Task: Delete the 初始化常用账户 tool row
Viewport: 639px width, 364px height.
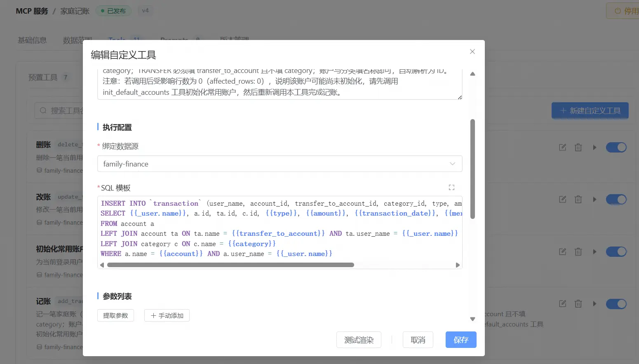Action: (578, 251)
